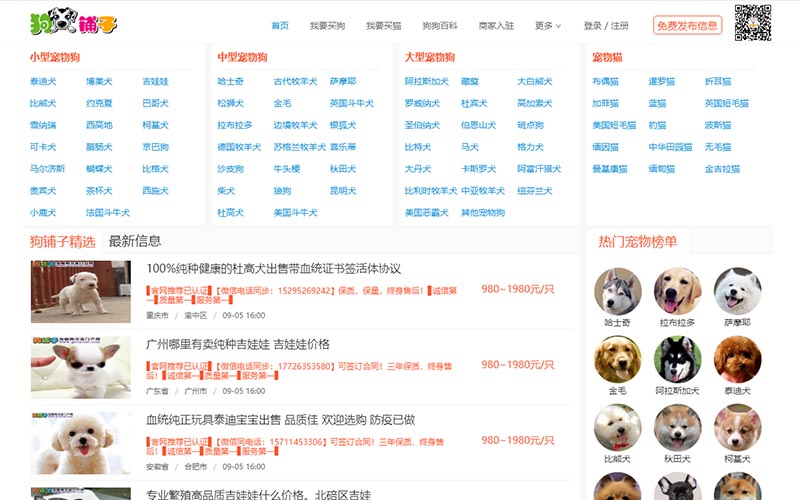Open 商家入驻 in the navigation bar

point(496,26)
